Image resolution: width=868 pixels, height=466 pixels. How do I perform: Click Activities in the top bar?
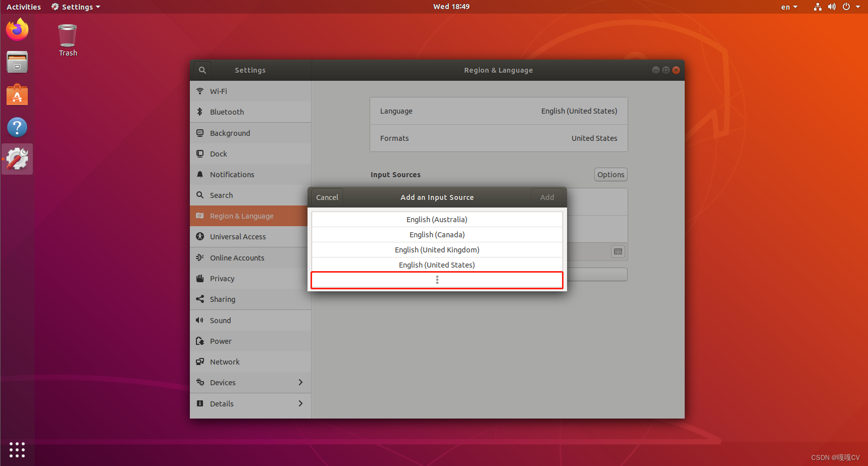pos(24,7)
